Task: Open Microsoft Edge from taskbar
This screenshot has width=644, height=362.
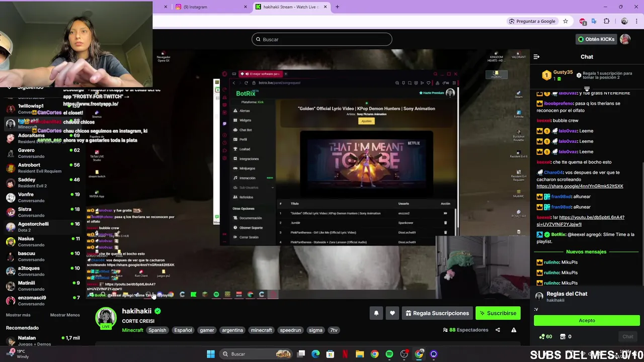Action: [315, 354]
